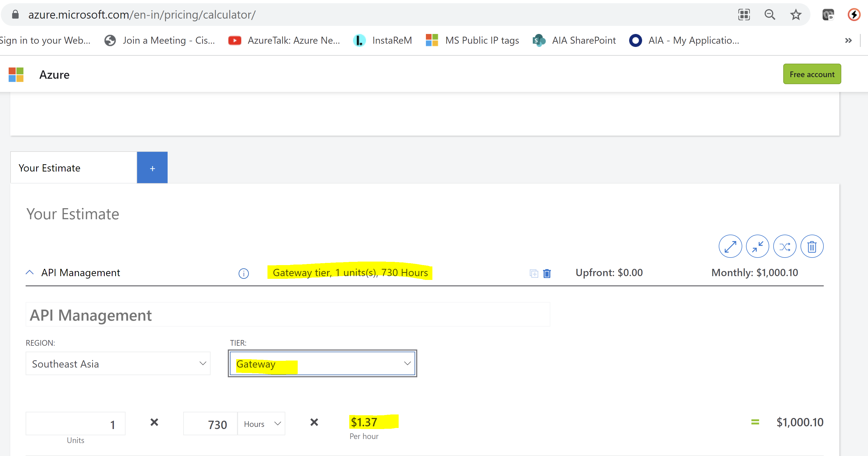The width and height of the screenshot is (868, 456).
Task: Click the bookmark star in address bar
Action: coord(795,15)
